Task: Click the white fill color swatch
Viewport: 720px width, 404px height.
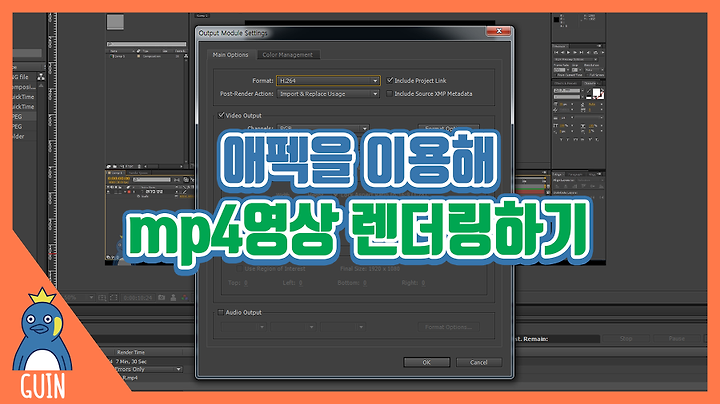Action: (x=596, y=92)
